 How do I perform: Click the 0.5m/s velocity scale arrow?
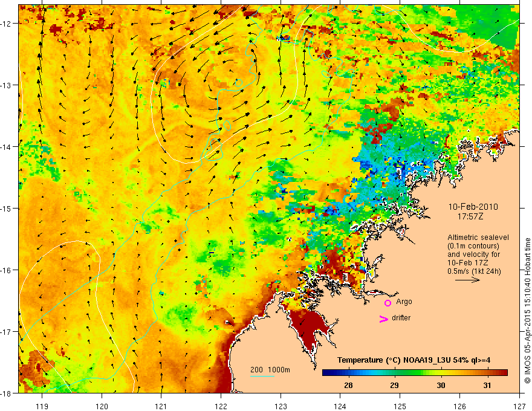(467, 280)
